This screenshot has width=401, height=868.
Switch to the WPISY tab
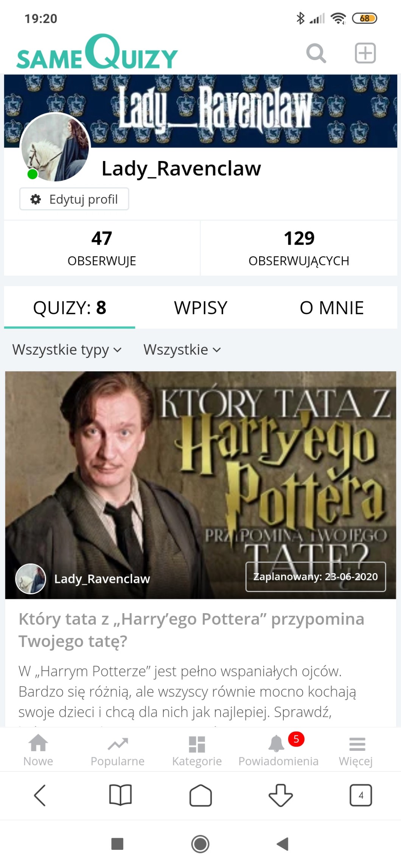click(201, 308)
